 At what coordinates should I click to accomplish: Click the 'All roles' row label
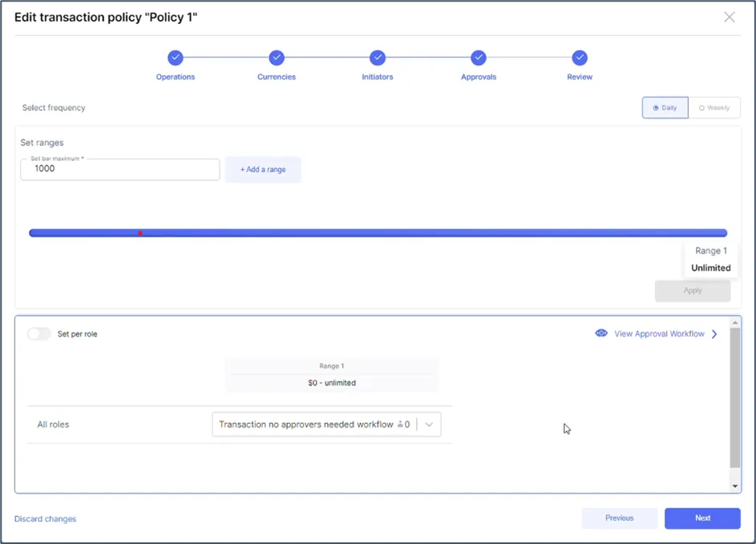pyautogui.click(x=53, y=425)
